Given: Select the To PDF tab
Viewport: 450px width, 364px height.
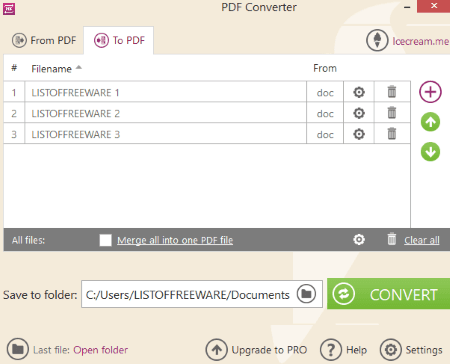Looking at the screenshot, I should click(x=119, y=40).
